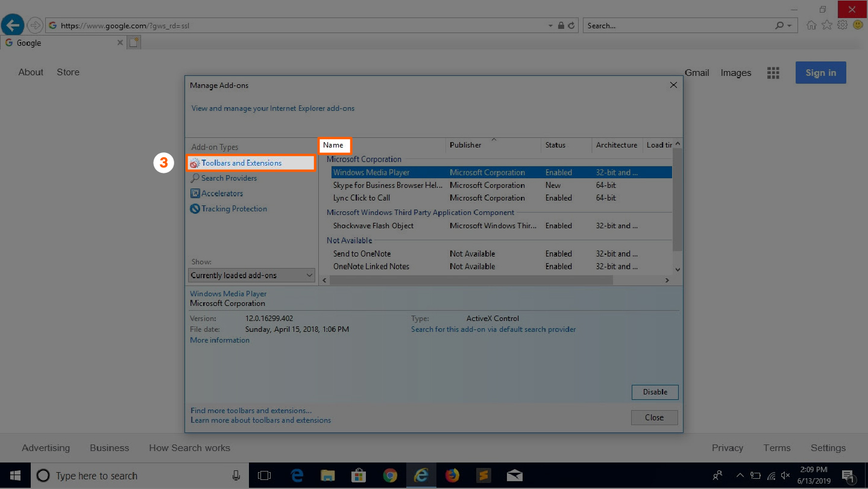Select Skype for Business Browser Helper row
868x489 pixels.
pyautogui.click(x=502, y=185)
